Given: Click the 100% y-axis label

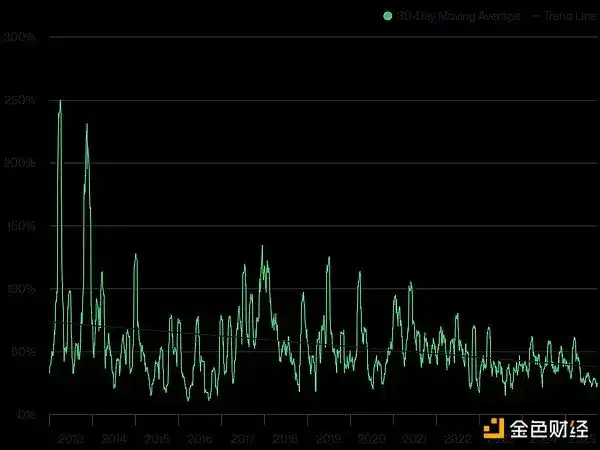Looking at the screenshot, I should 20,289.
